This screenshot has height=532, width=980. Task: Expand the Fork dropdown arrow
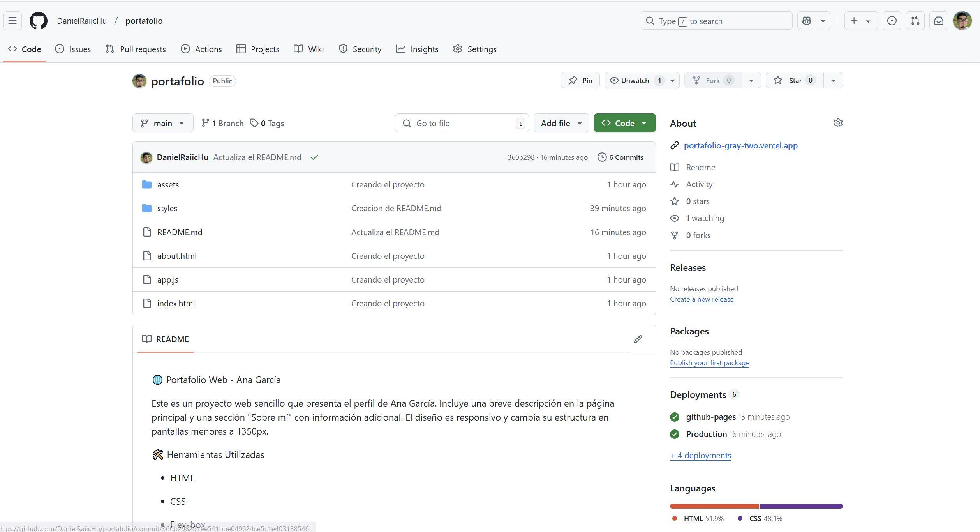(x=751, y=80)
